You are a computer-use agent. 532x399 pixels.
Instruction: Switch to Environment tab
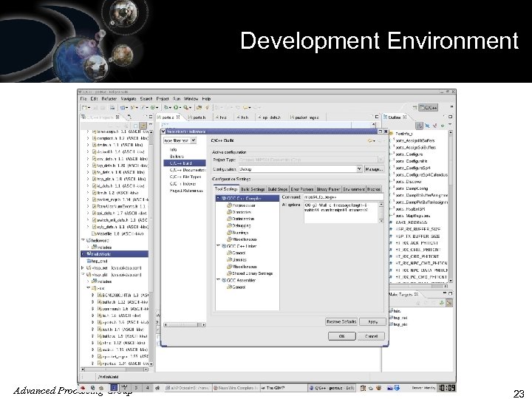[353, 189]
